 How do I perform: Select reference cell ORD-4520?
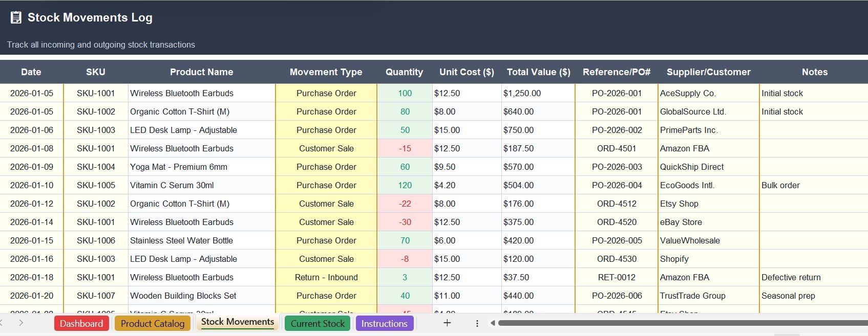[617, 222]
